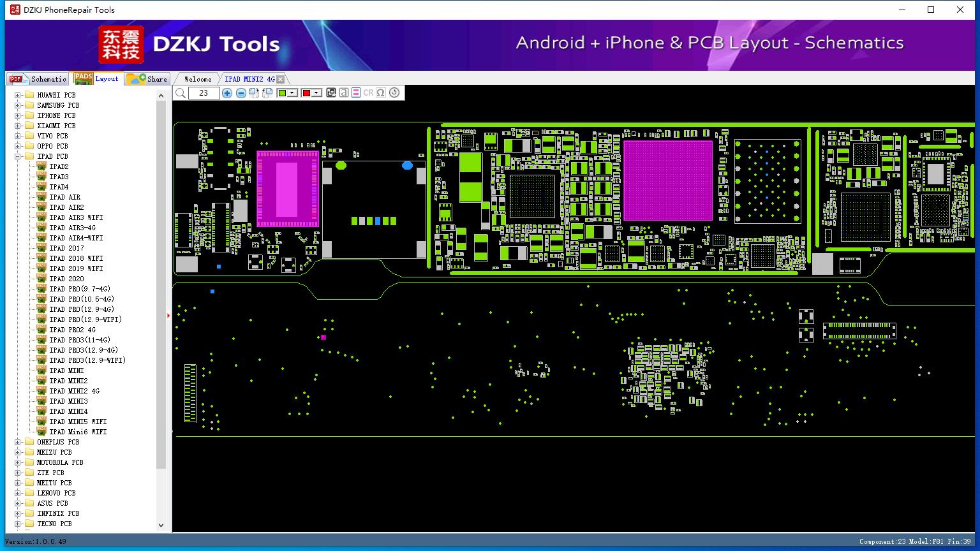Viewport: 980px width, 551px height.
Task: Click the circular reset arrow toolbar icon
Action: click(394, 93)
